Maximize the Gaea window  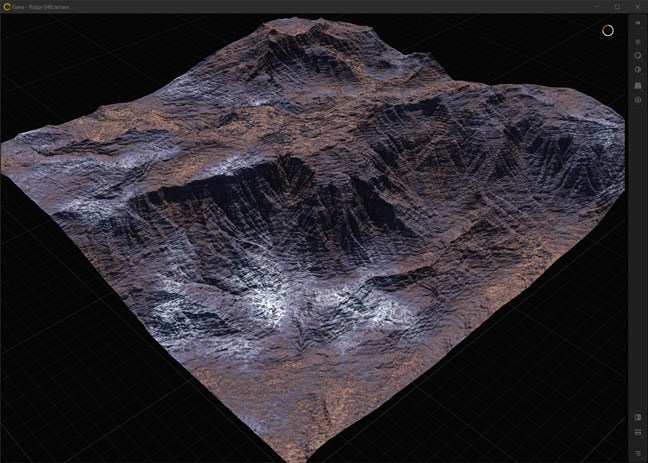[x=615, y=6]
